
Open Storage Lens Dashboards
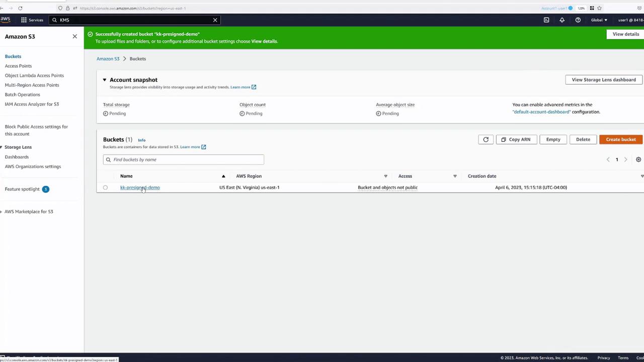(17, 157)
